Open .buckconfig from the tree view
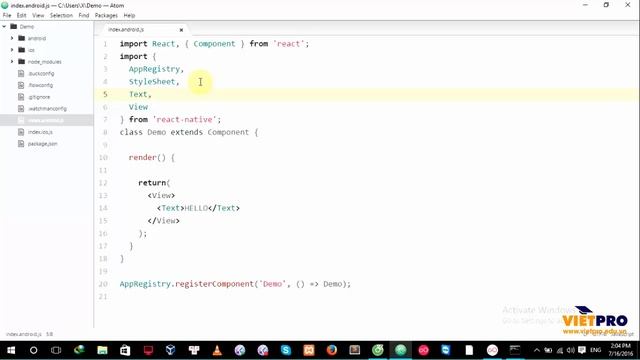 (x=41, y=73)
